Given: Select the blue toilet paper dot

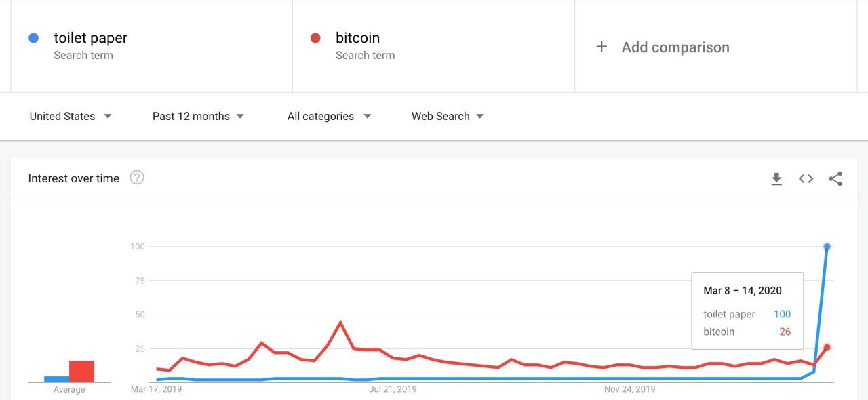Looking at the screenshot, I should pos(33,38).
